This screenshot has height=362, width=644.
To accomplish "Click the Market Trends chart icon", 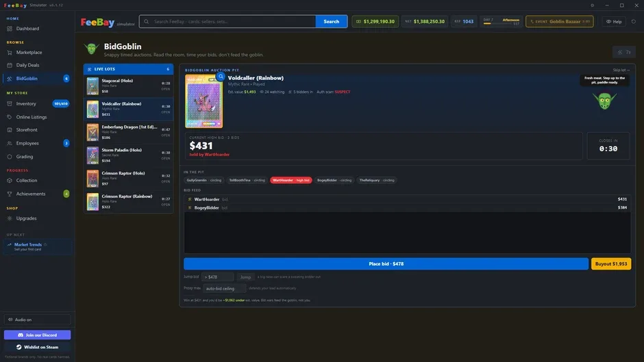I will [10, 244].
